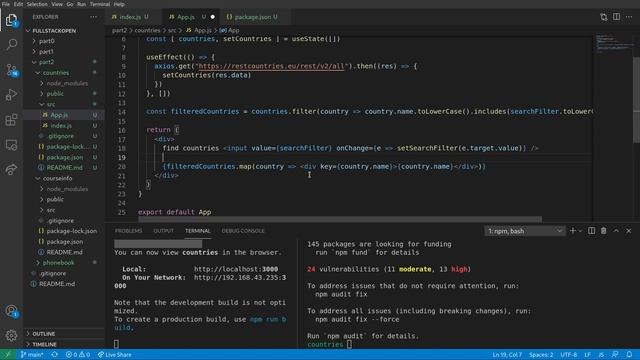Split the terminal pane
The height and width of the screenshot is (360, 640).
(x=591, y=231)
